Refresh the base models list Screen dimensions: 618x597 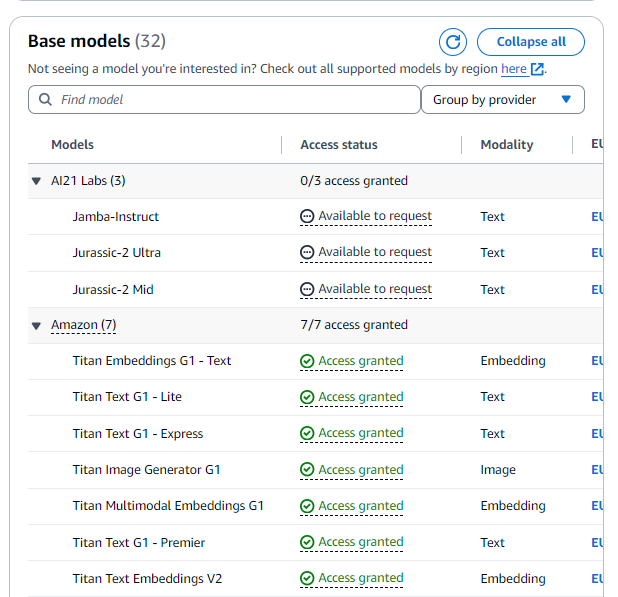(x=453, y=42)
